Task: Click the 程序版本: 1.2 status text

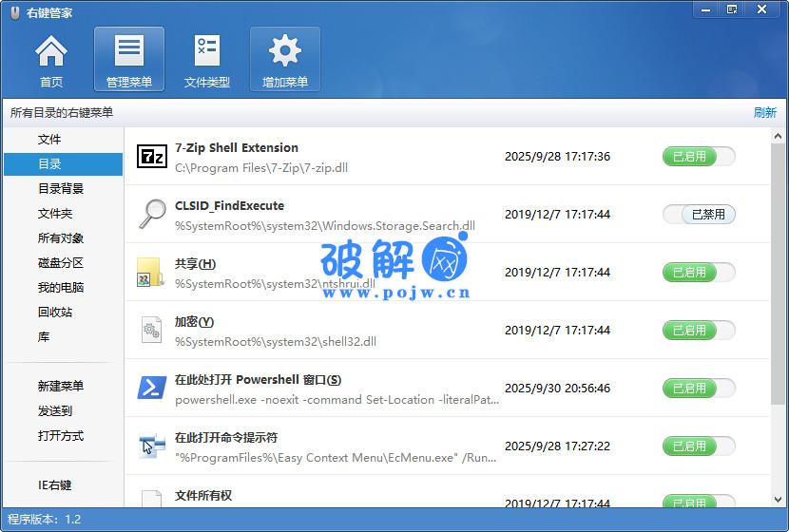Action: (45, 520)
